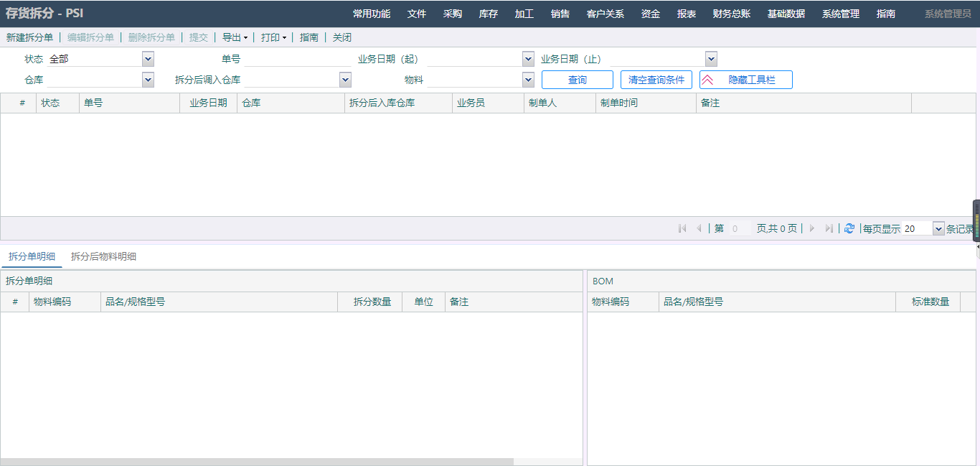Expand the 物料 dropdown

coord(528,80)
